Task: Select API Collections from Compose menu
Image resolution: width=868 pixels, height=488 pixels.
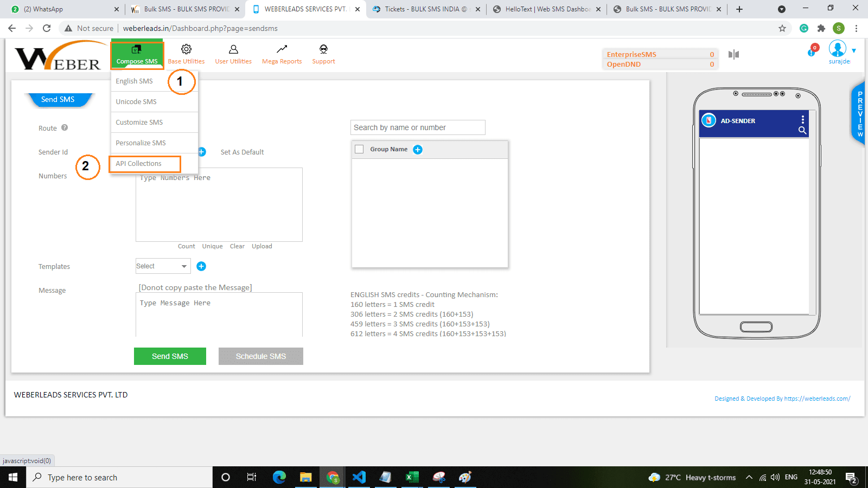Action: coord(139,164)
